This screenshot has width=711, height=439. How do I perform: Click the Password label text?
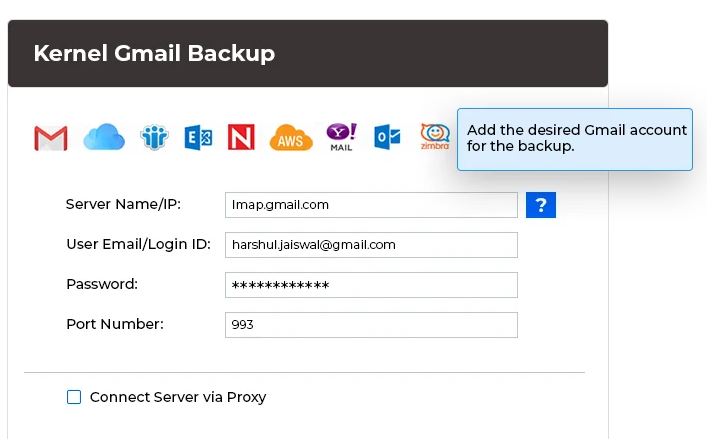[x=102, y=284]
